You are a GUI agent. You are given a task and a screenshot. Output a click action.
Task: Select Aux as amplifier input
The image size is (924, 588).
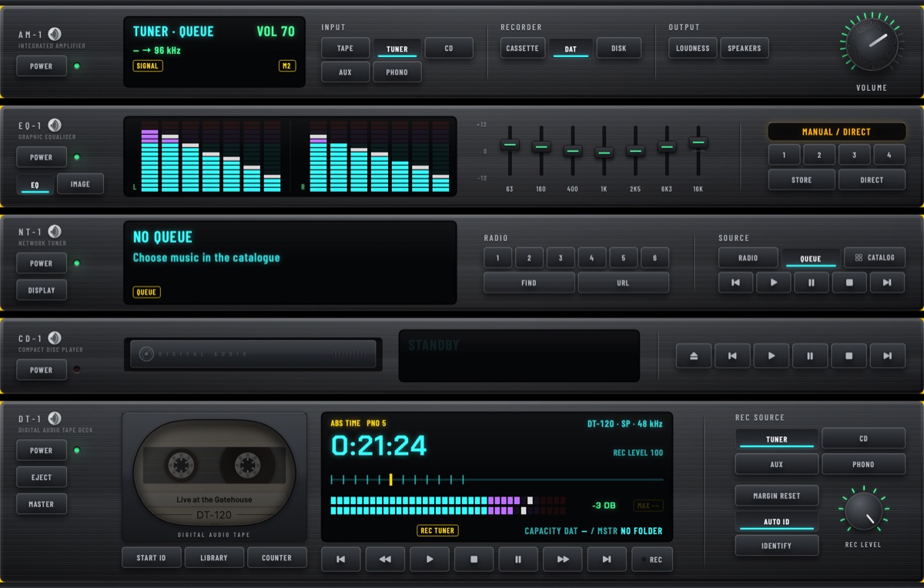(346, 72)
